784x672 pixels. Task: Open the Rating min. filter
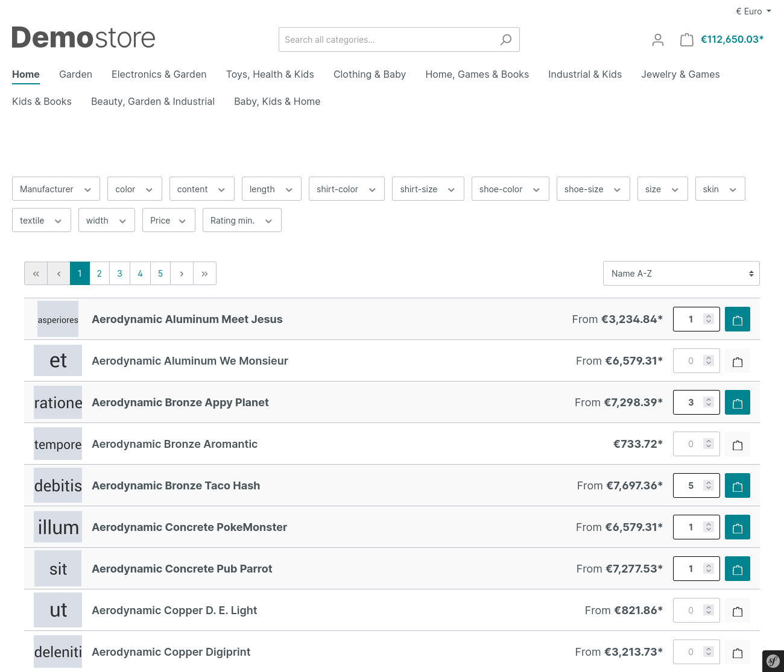pos(242,220)
